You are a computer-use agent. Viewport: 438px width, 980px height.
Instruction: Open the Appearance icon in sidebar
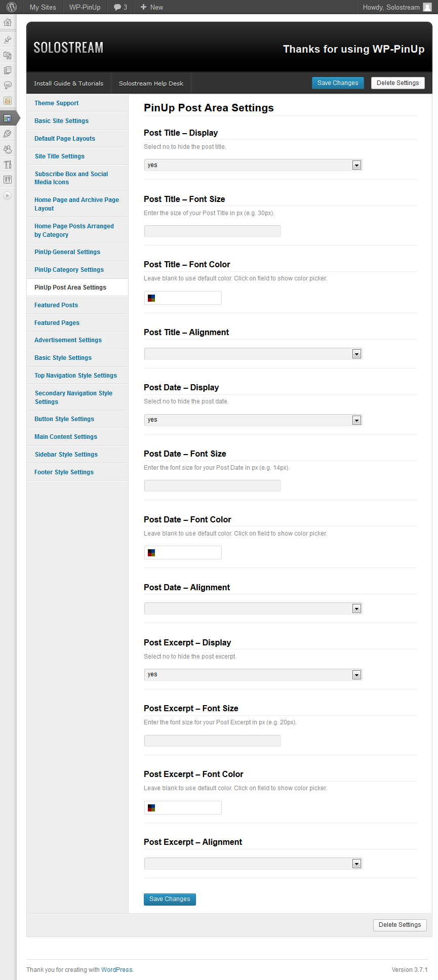coord(8,118)
